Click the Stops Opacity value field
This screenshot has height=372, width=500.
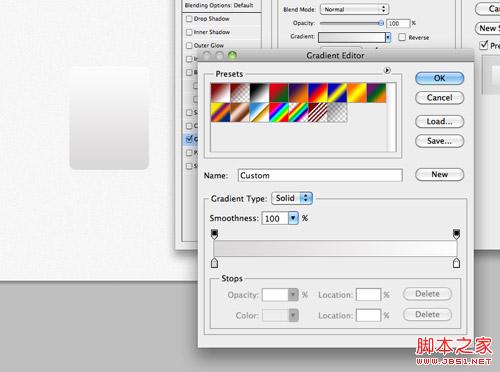click(275, 295)
